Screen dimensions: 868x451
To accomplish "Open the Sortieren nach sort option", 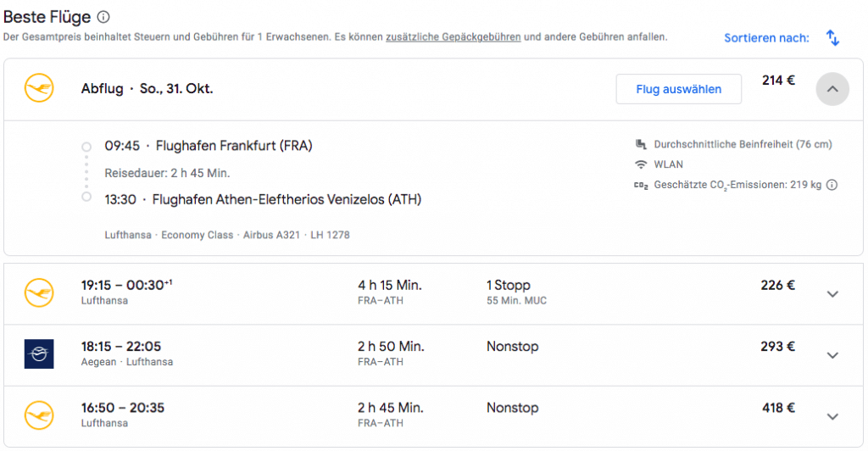I will (x=766, y=38).
